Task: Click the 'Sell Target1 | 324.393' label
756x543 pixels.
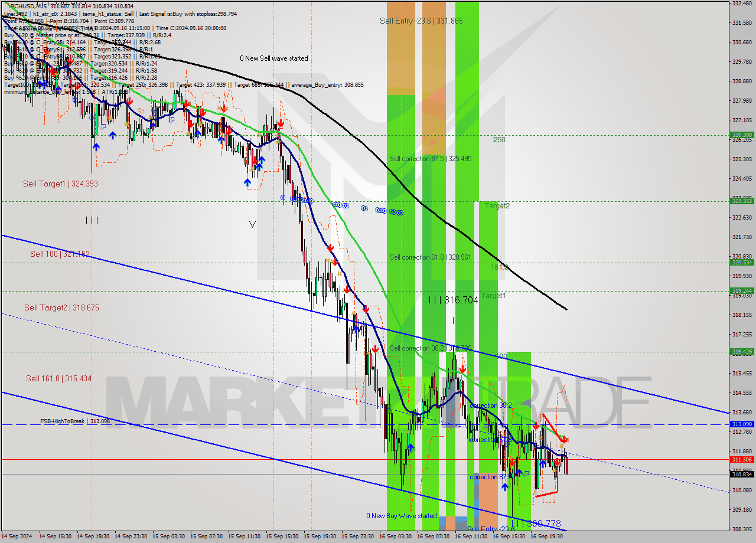Action: point(60,184)
